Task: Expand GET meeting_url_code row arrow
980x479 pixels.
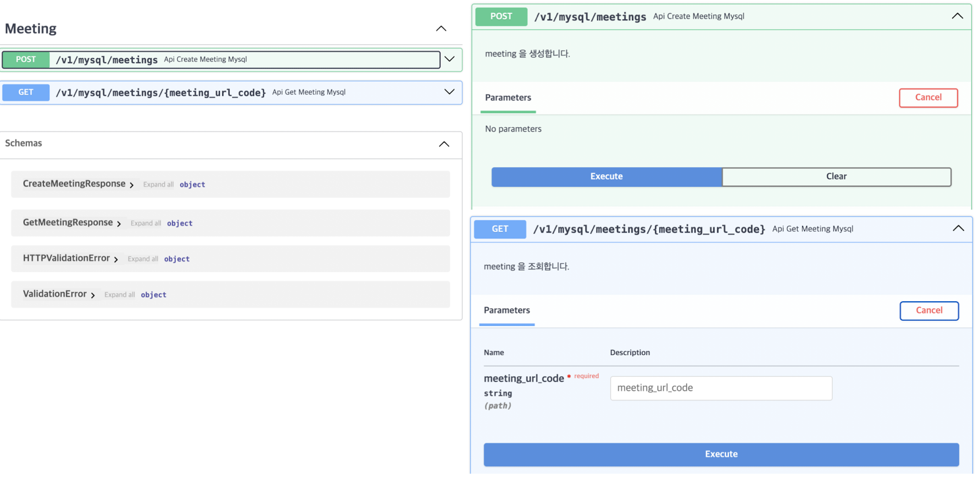Action: tap(450, 92)
